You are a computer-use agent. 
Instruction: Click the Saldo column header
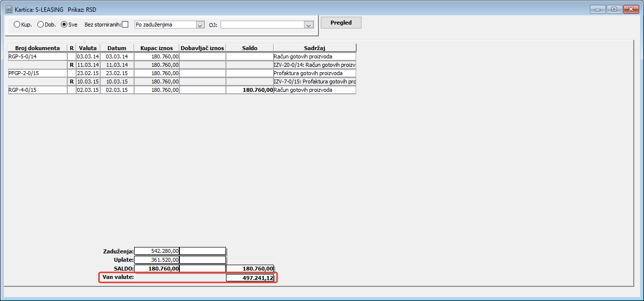click(x=250, y=48)
